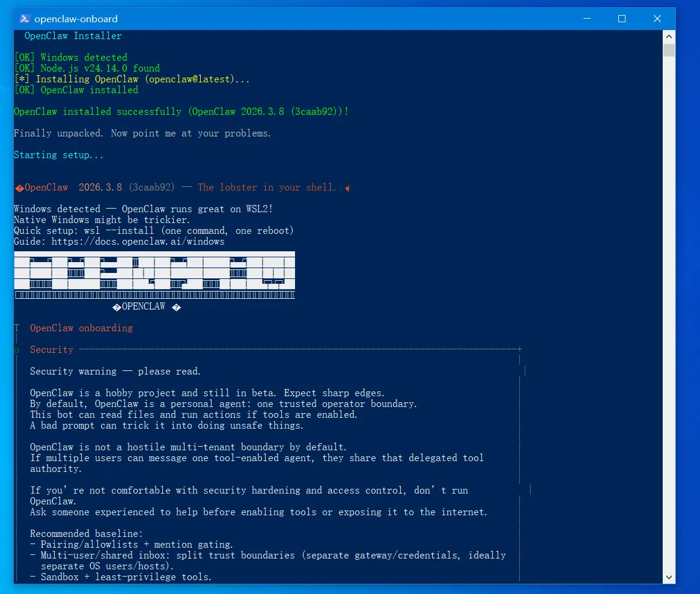The height and width of the screenshot is (594, 700).
Task: Click the PowerShell icon in title bar
Action: (x=25, y=19)
